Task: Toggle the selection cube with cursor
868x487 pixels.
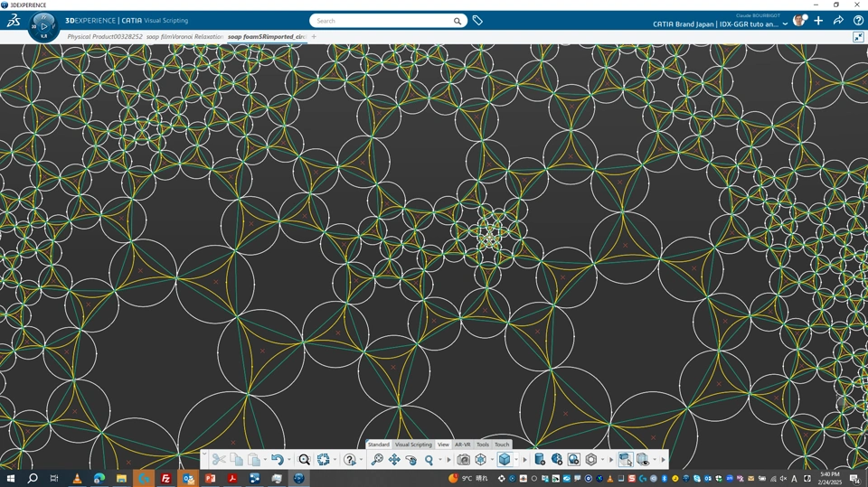Action: click(626, 460)
